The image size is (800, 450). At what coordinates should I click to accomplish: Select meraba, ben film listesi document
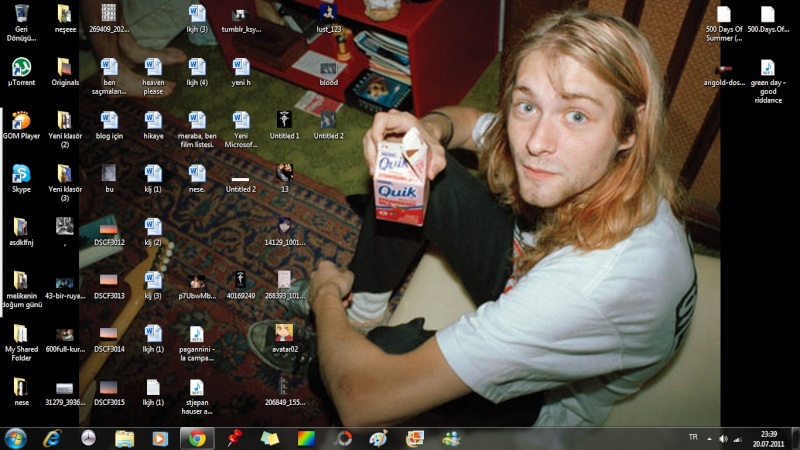point(197,130)
